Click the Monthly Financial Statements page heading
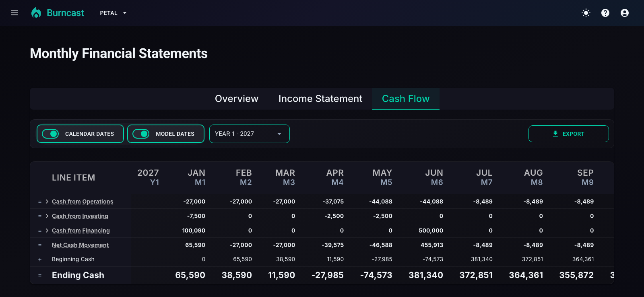 [x=119, y=53]
